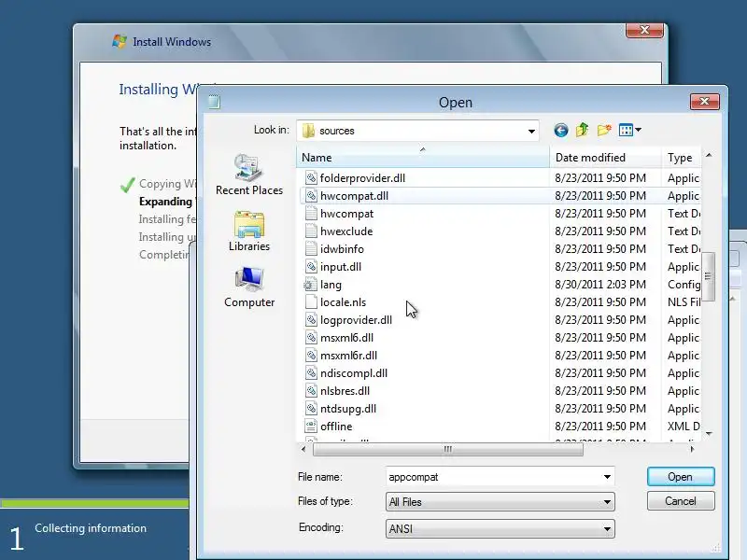747x560 pixels.
Task: Click the ntdsupg.dll file name
Action: click(348, 409)
